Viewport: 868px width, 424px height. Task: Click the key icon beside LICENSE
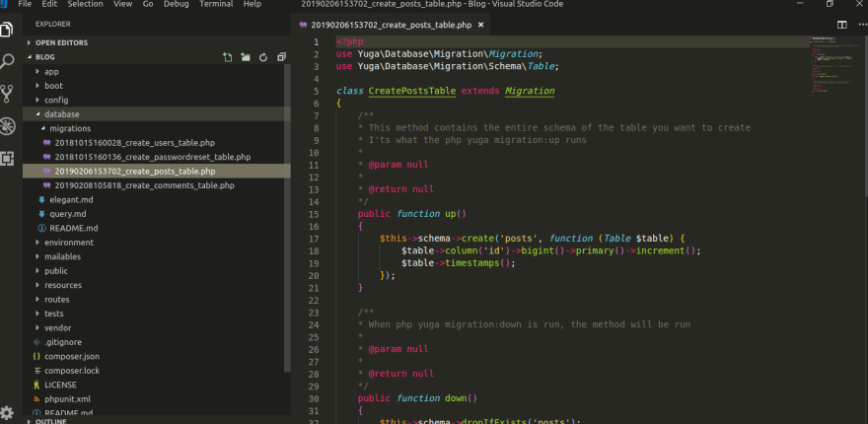37,385
